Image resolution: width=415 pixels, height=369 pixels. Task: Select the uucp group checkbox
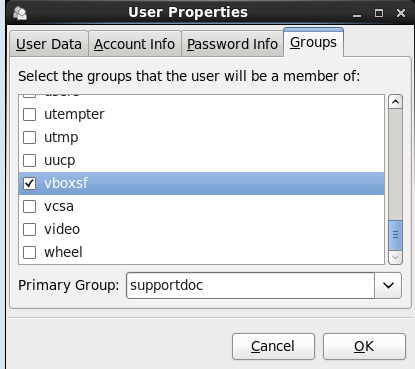coord(29,160)
